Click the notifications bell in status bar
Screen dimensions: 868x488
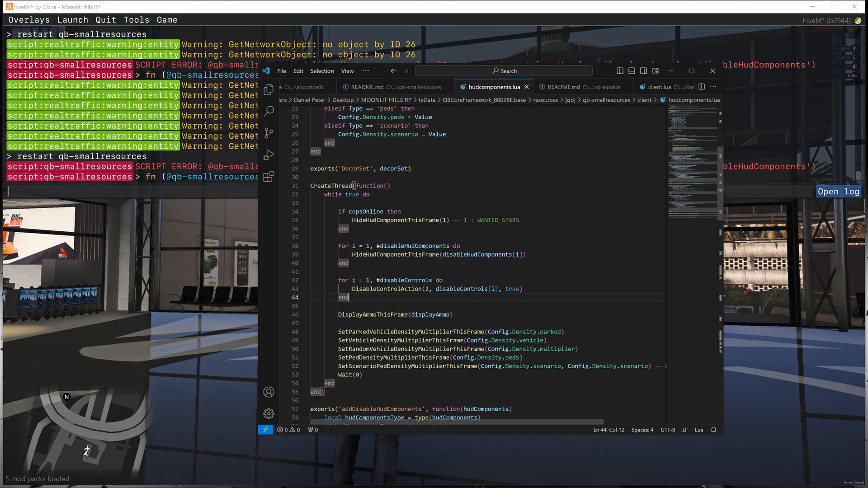(x=713, y=430)
